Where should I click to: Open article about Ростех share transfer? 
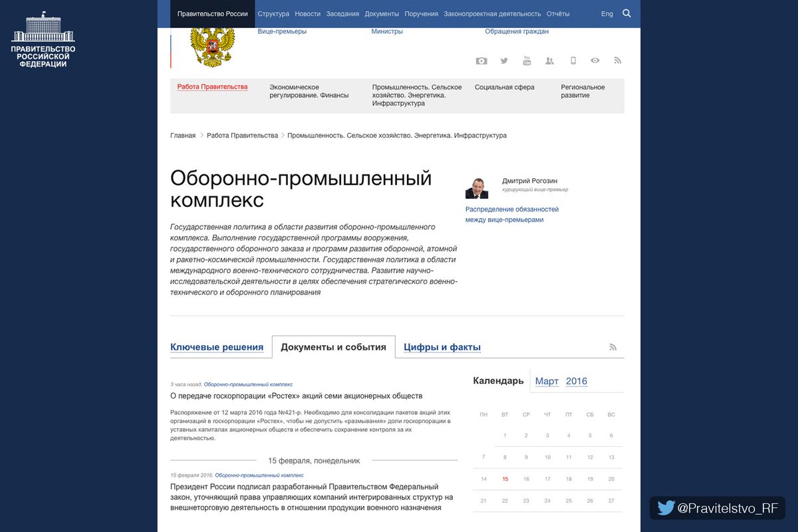(x=297, y=396)
